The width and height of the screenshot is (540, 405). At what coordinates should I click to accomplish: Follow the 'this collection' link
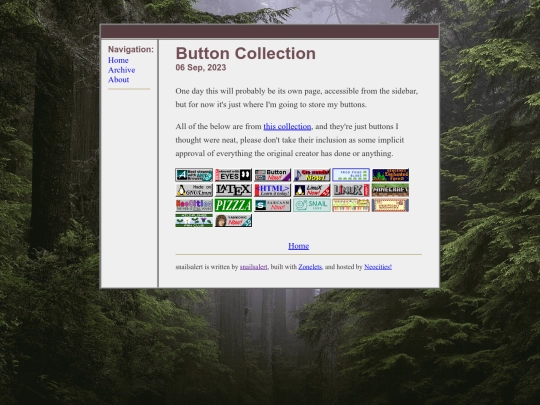pos(287,126)
